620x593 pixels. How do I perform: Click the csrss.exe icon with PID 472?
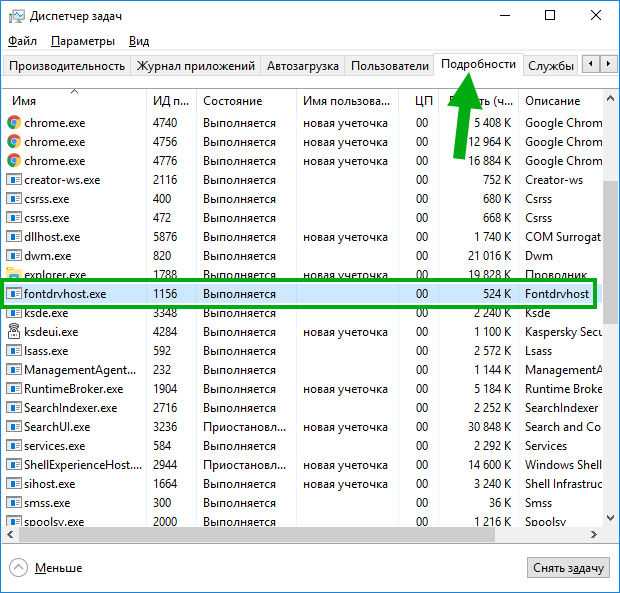(14, 218)
